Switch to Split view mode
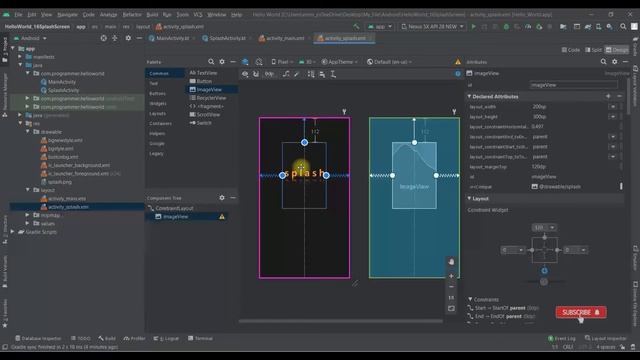 (593, 50)
